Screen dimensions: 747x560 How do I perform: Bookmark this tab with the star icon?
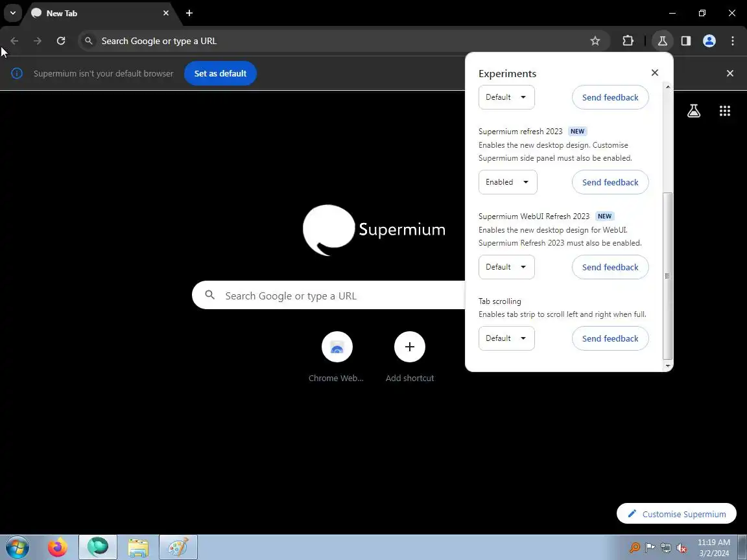pos(595,41)
